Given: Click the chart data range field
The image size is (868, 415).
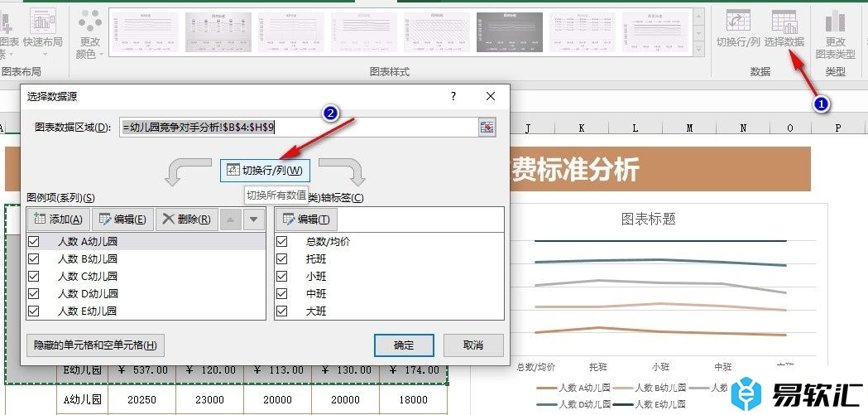Looking at the screenshot, I should point(299,128).
